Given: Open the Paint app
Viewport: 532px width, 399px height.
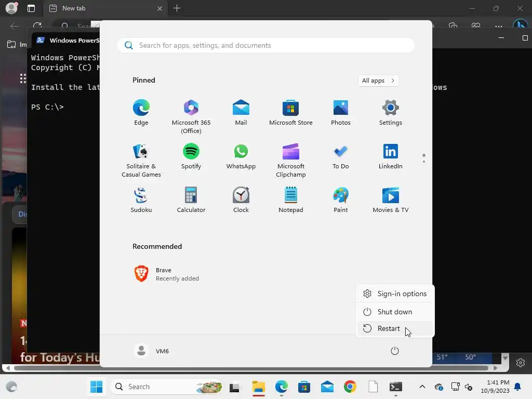Looking at the screenshot, I should pos(341,200).
